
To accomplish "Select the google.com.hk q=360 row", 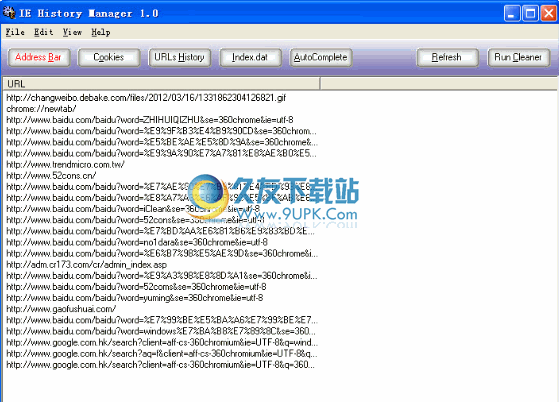I will (161, 365).
